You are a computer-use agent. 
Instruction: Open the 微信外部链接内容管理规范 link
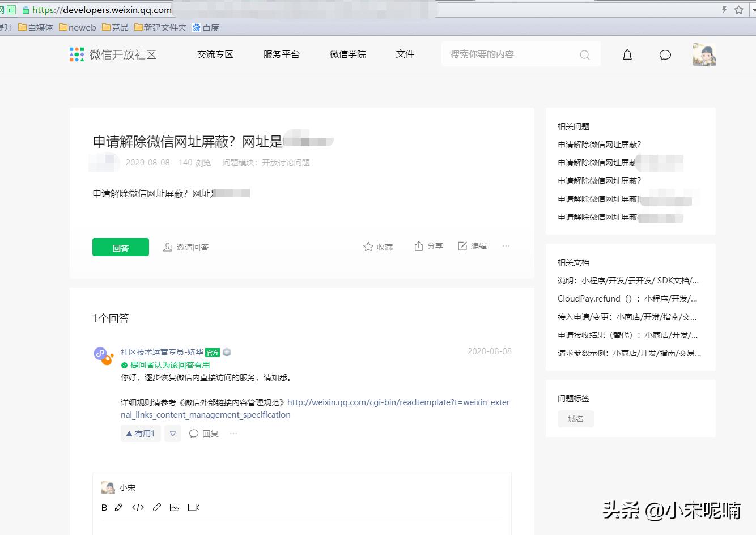(x=397, y=402)
